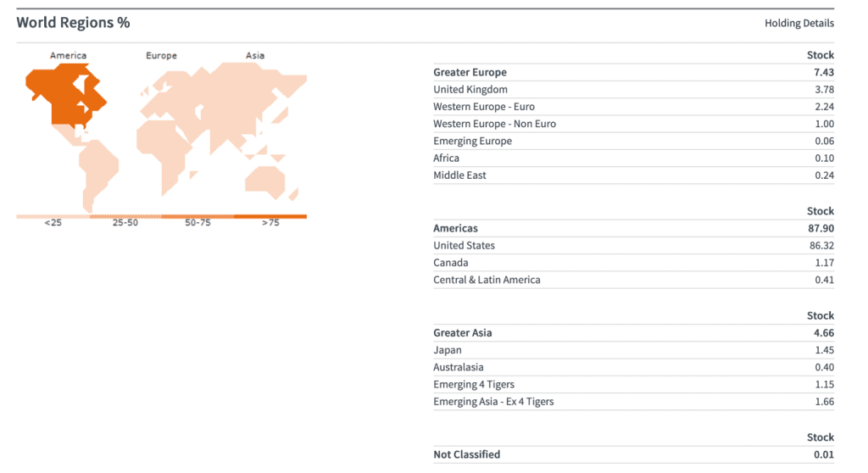Click the World Regions % heading

click(73, 23)
